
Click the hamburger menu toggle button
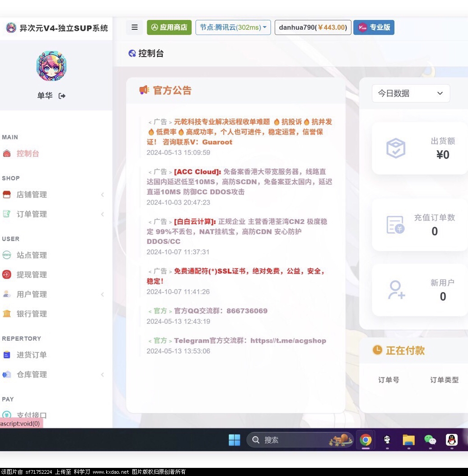click(134, 28)
